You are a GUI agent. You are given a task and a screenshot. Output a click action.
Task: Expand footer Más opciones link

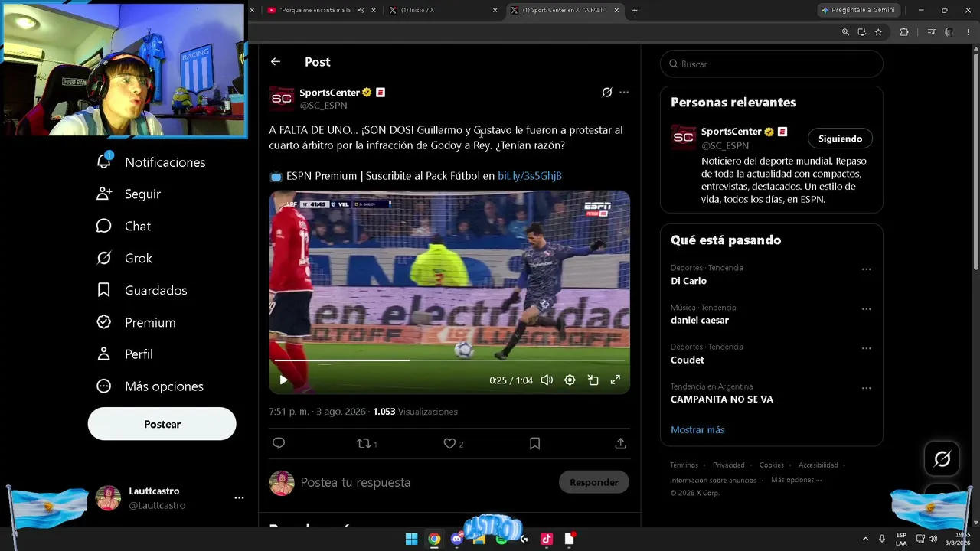point(796,480)
